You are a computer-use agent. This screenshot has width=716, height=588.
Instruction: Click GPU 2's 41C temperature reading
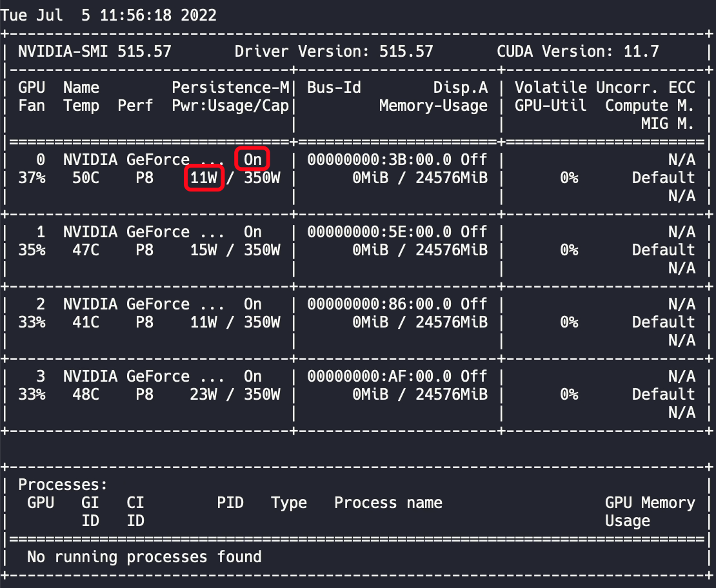tap(86, 322)
